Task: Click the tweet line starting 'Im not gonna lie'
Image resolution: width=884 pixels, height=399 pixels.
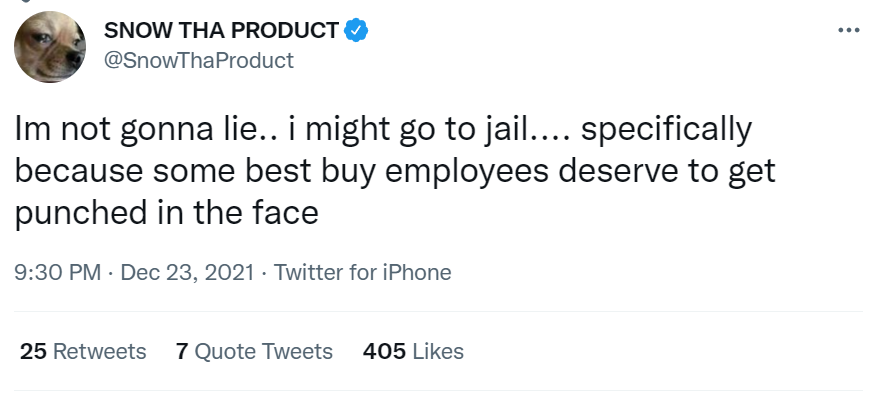Action: [x=383, y=130]
